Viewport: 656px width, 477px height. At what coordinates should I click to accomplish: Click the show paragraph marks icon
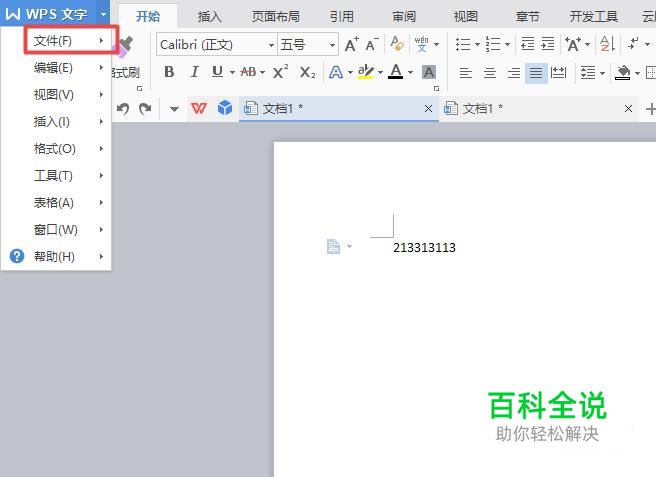pos(633,44)
